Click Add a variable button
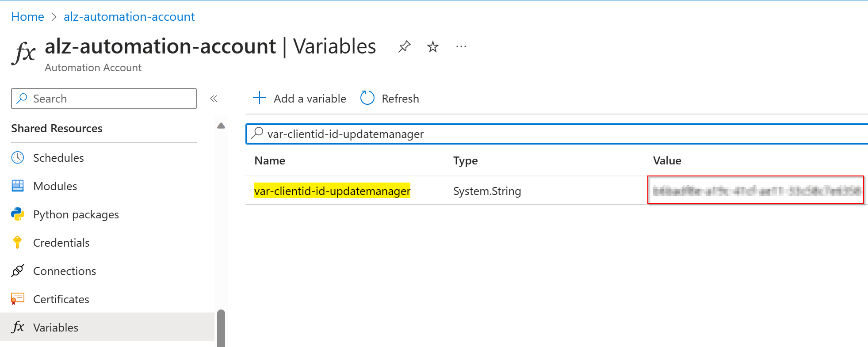868x347 pixels. point(299,99)
